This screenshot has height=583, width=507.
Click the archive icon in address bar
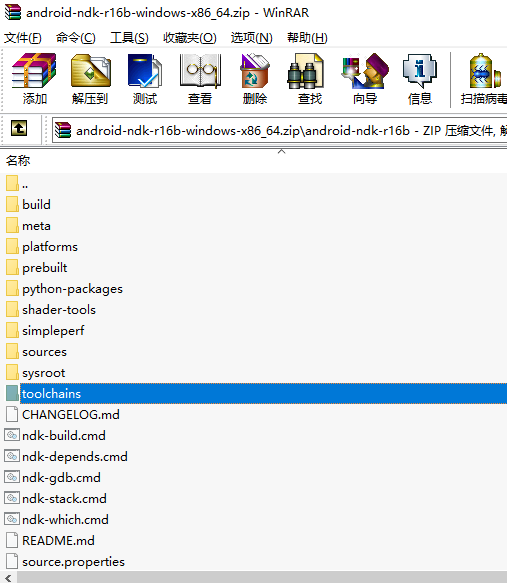pyautogui.click(x=62, y=130)
